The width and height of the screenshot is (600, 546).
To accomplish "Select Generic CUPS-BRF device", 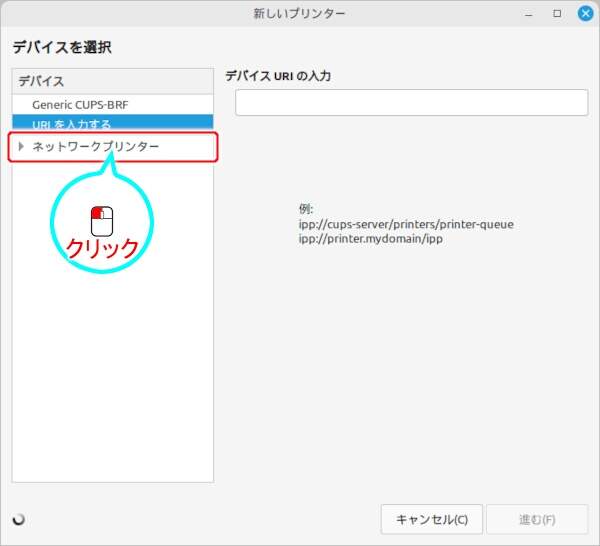I will click(x=113, y=105).
